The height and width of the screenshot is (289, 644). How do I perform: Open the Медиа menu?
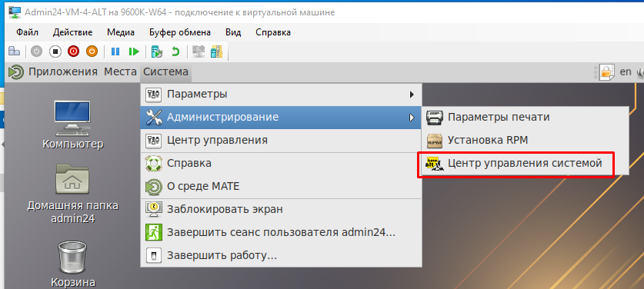click(121, 32)
